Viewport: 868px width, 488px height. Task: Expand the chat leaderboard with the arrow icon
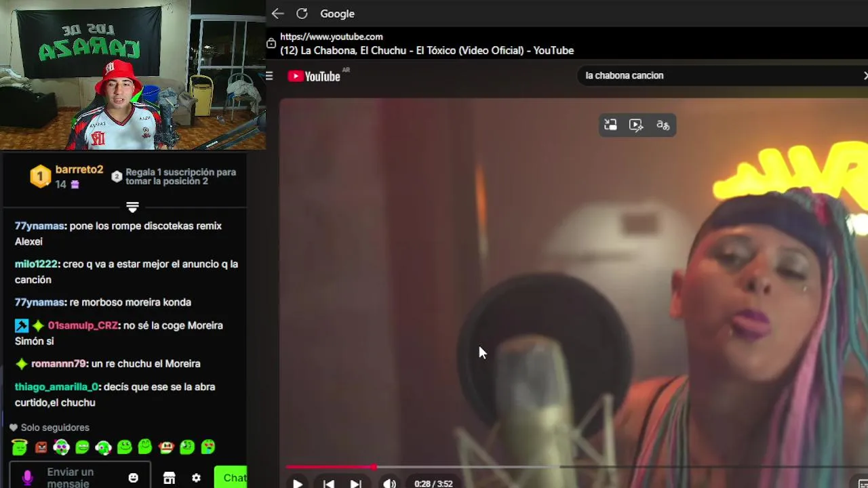(132, 207)
